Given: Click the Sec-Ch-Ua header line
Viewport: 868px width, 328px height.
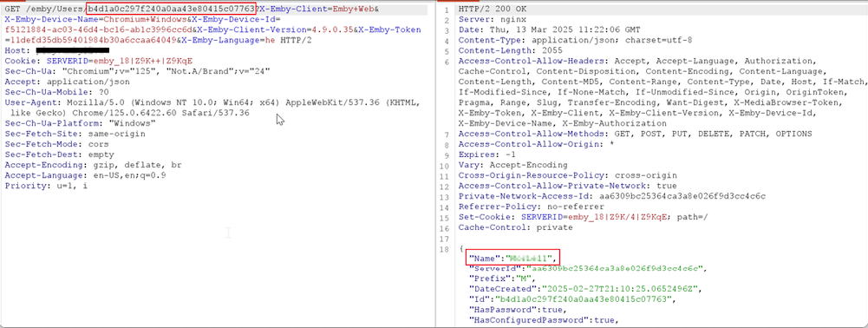Looking at the screenshot, I should 137,71.
